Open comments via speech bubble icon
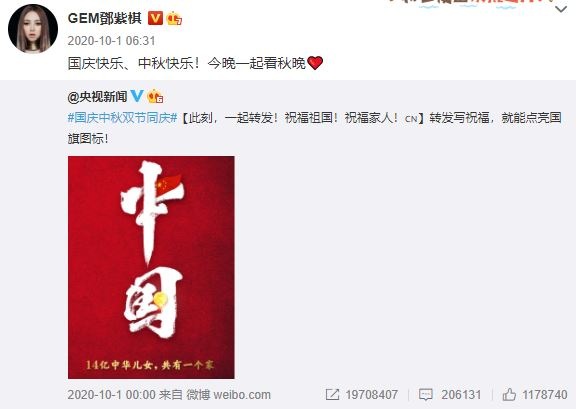 pos(426,395)
